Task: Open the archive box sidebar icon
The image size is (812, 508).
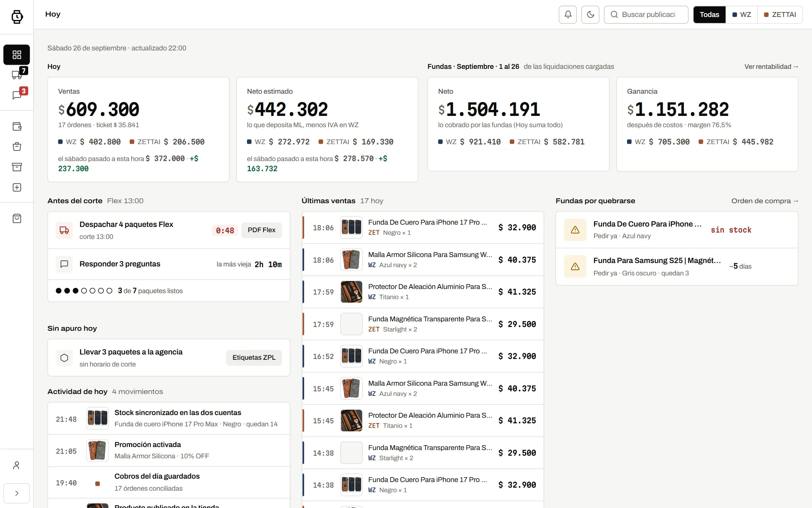Action: [17, 167]
